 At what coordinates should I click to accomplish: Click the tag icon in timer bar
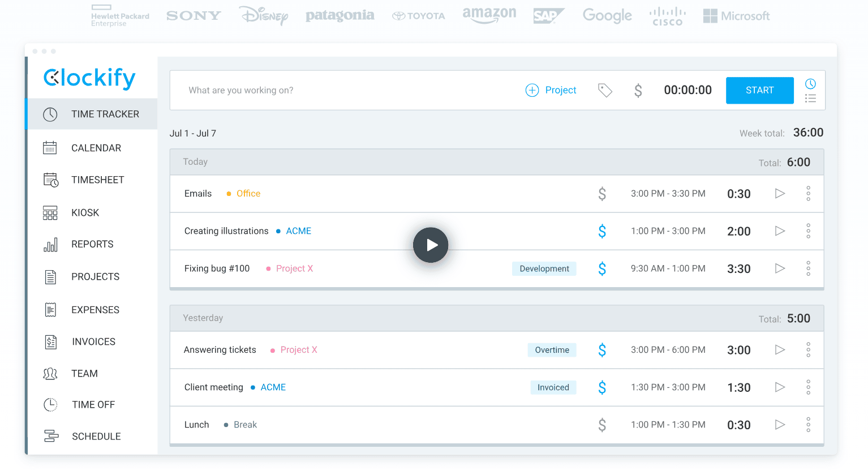click(605, 90)
